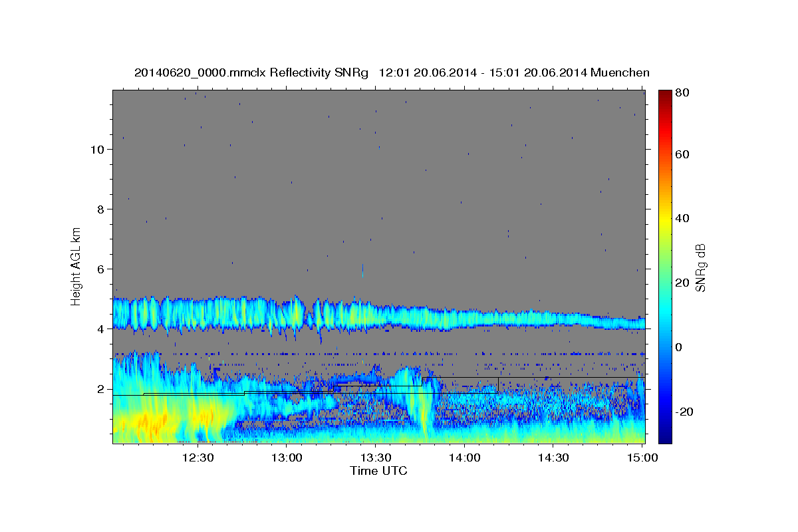The height and width of the screenshot is (532, 798).
Task: Click the colorbar value 20
Action: (x=682, y=283)
